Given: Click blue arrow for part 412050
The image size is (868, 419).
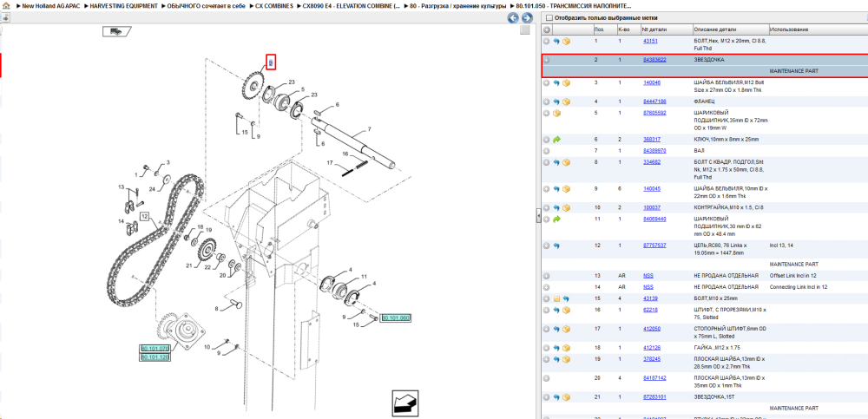Looking at the screenshot, I should point(556,329).
